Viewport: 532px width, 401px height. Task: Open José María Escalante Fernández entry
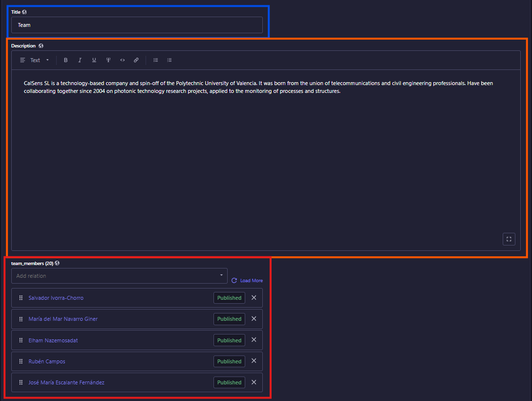pyautogui.click(x=66, y=382)
